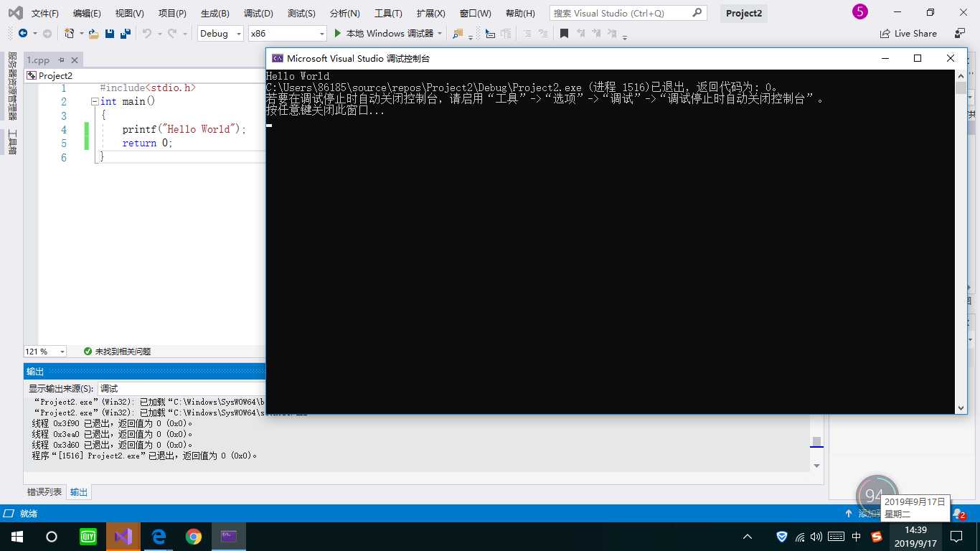Viewport: 980px width, 551px height.
Task: Click the save all icon
Action: 125,34
